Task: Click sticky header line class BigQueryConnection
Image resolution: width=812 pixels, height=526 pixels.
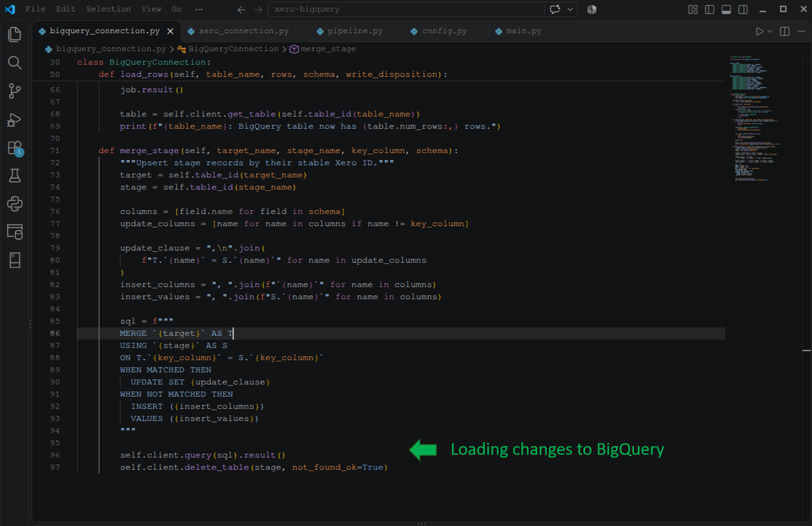Action: 144,62
